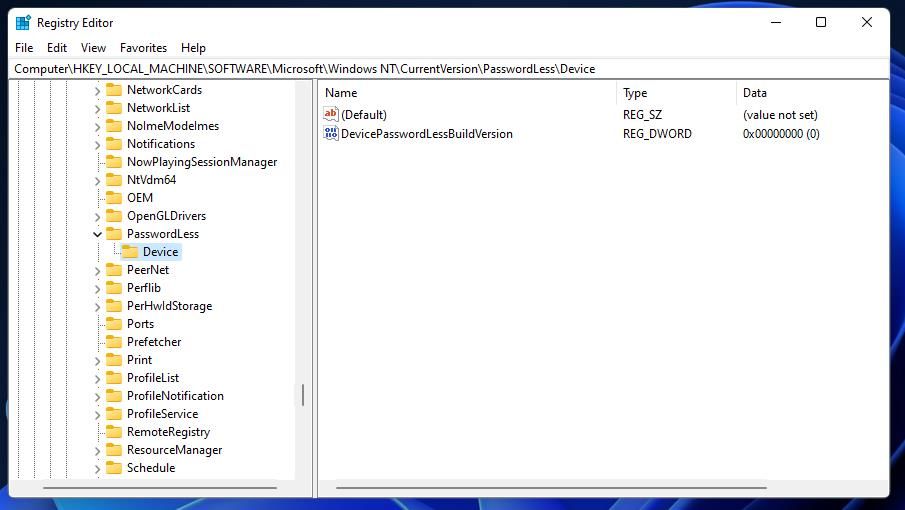Image resolution: width=905 pixels, height=510 pixels.
Task: Click the string value icon beside (Default)
Action: [331, 114]
